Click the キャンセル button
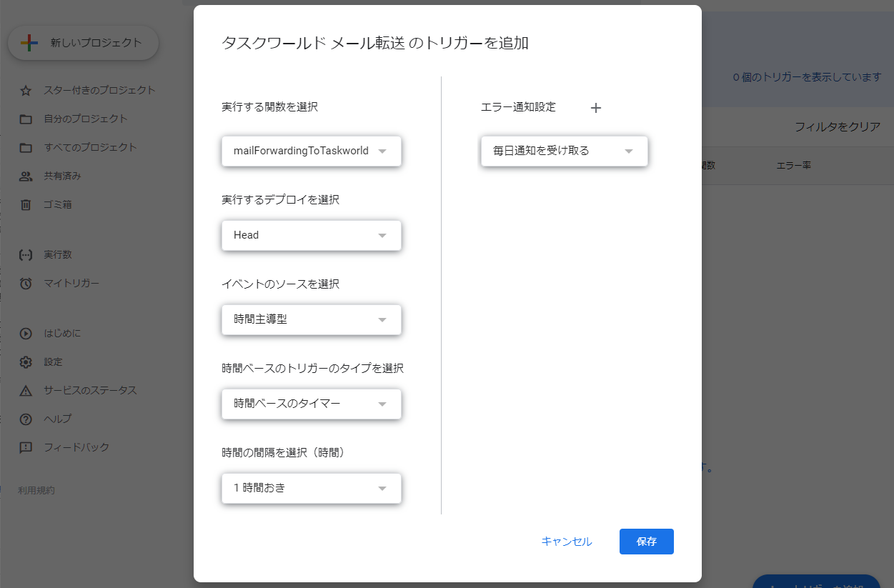The width and height of the screenshot is (894, 588). coord(567,542)
